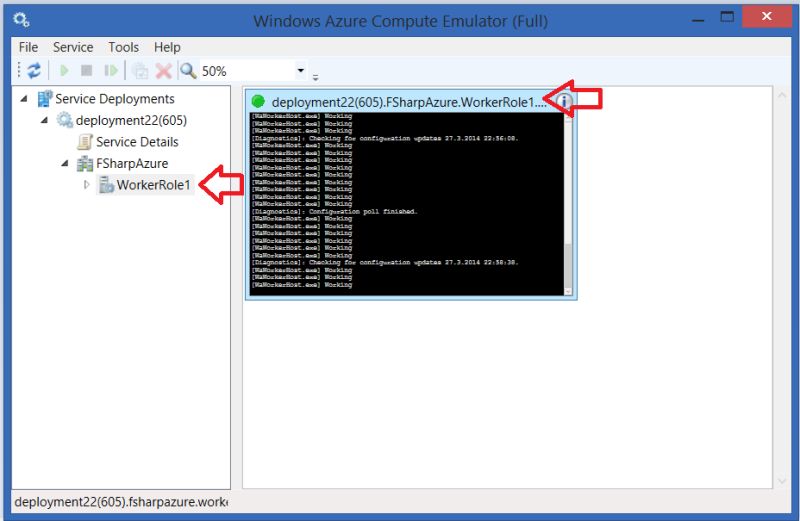Click the 50% zoom value field

(x=246, y=70)
